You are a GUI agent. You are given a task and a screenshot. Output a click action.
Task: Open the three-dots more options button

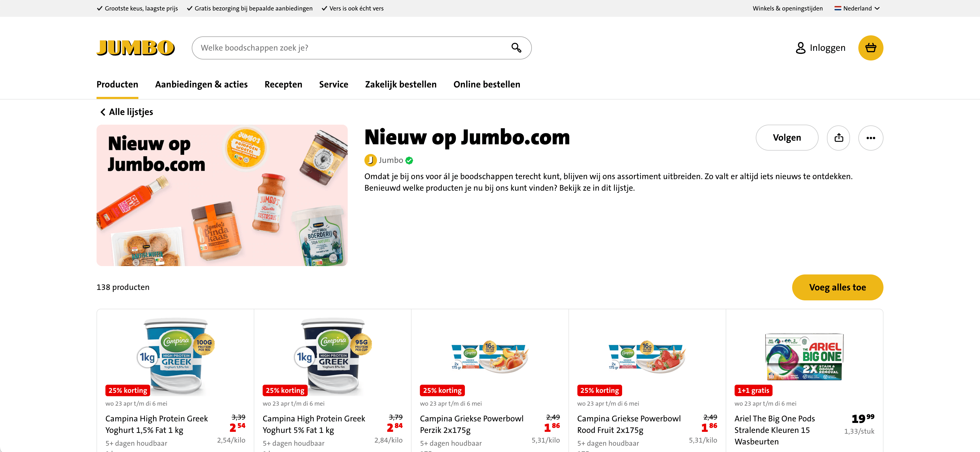coord(870,138)
